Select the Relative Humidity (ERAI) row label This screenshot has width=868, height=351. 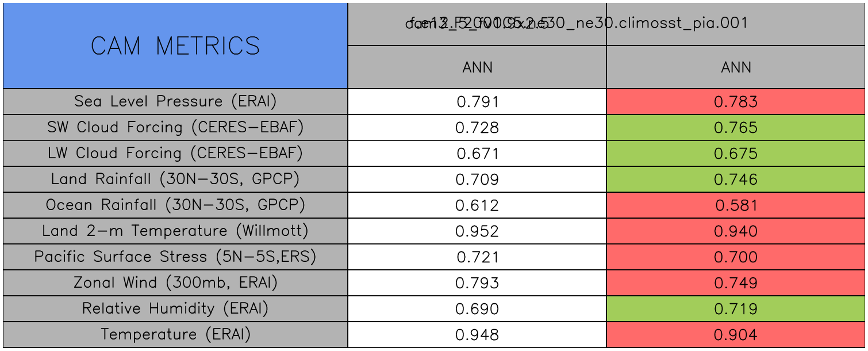click(x=175, y=309)
